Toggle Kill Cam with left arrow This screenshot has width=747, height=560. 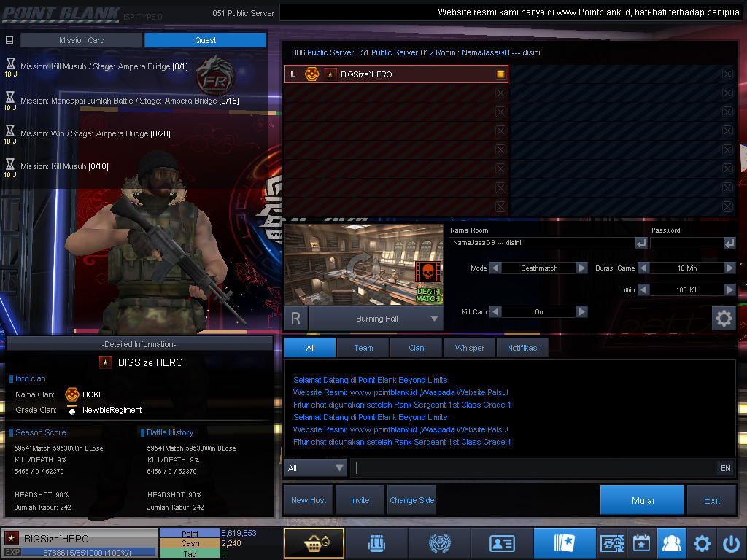(495, 311)
